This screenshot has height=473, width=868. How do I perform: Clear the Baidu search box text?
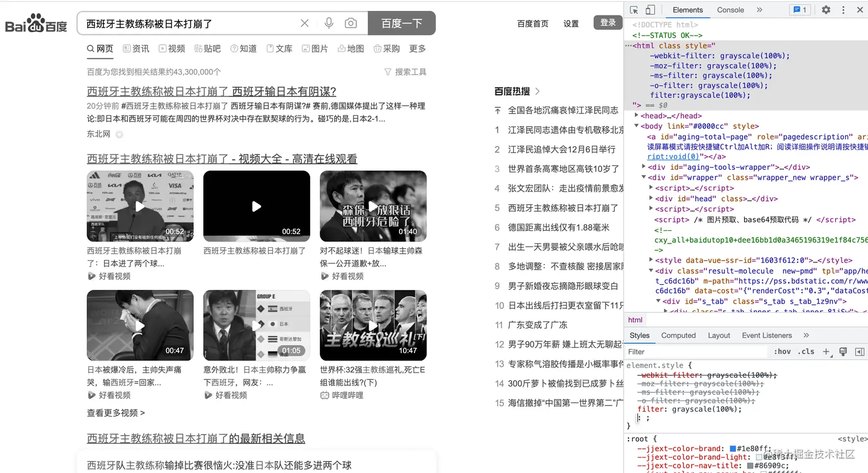point(305,23)
